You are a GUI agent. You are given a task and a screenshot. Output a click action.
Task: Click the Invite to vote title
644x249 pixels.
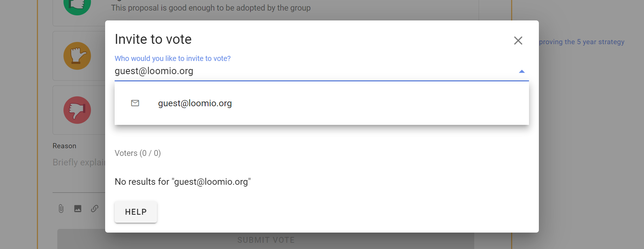pos(153,39)
